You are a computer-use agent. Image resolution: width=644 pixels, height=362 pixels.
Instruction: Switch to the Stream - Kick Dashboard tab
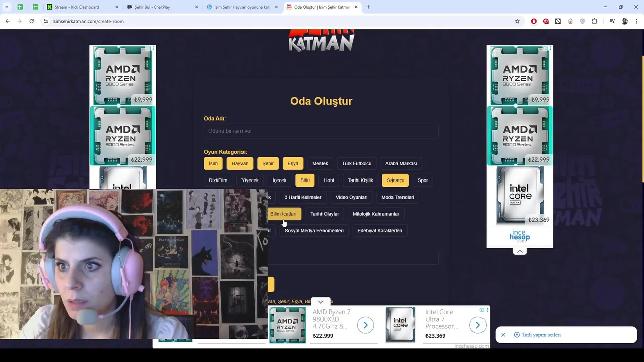coord(82,7)
